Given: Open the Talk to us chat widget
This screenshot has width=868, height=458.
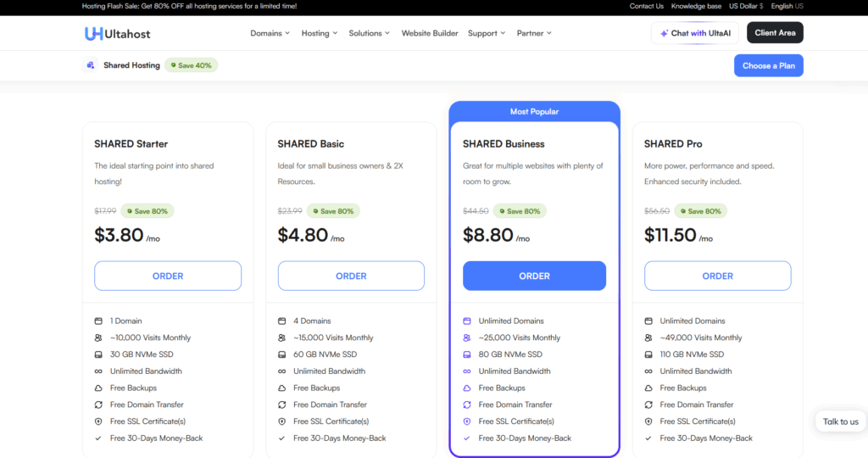Looking at the screenshot, I should [840, 422].
